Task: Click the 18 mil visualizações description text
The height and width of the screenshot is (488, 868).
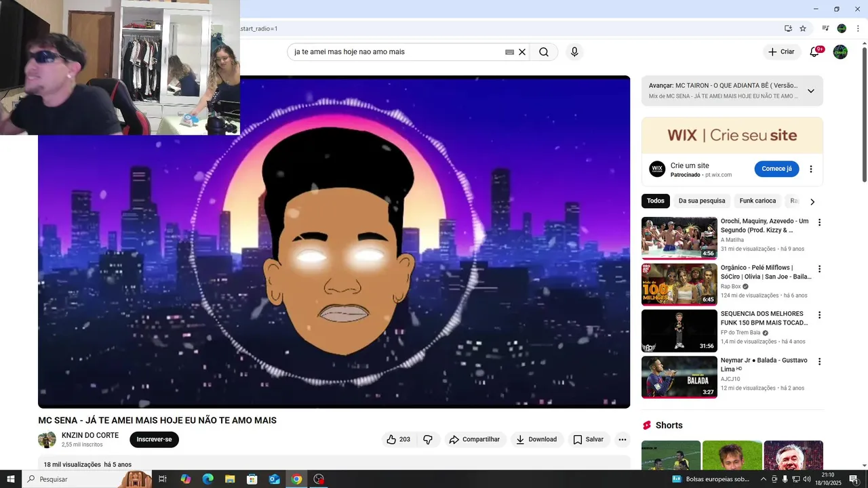Action: [87, 464]
